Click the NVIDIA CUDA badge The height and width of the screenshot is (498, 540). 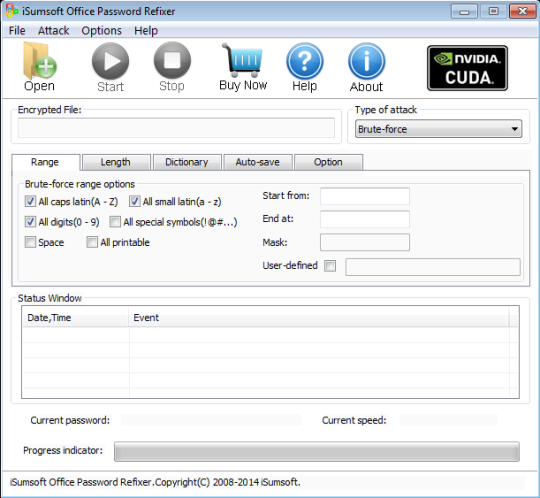[467, 68]
